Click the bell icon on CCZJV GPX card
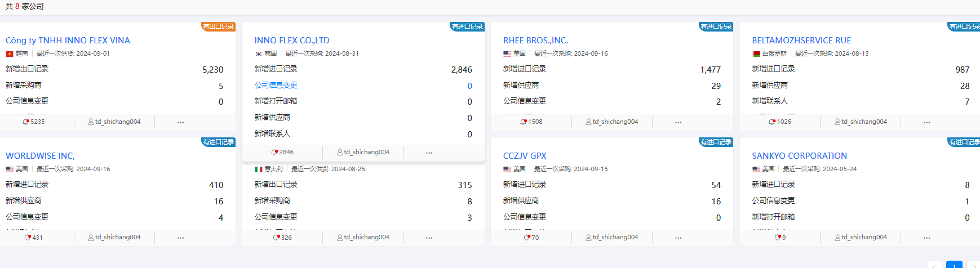The height and width of the screenshot is (268, 980). pyautogui.click(x=527, y=237)
